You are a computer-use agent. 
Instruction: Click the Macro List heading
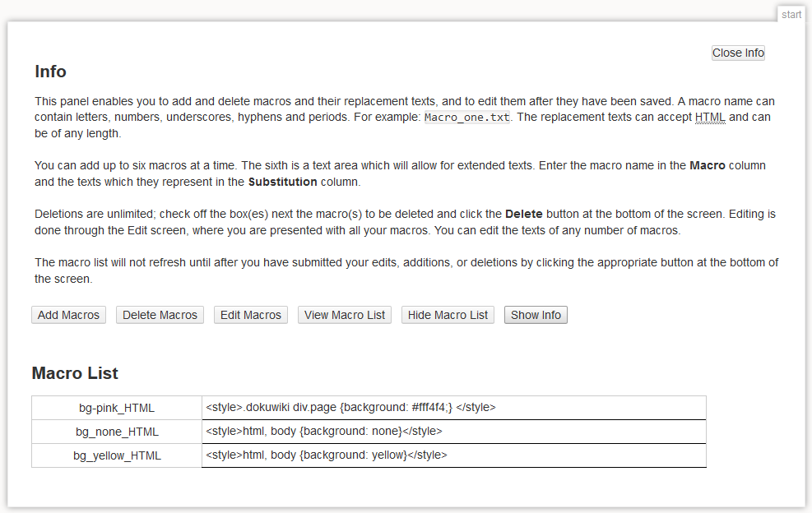coord(75,373)
